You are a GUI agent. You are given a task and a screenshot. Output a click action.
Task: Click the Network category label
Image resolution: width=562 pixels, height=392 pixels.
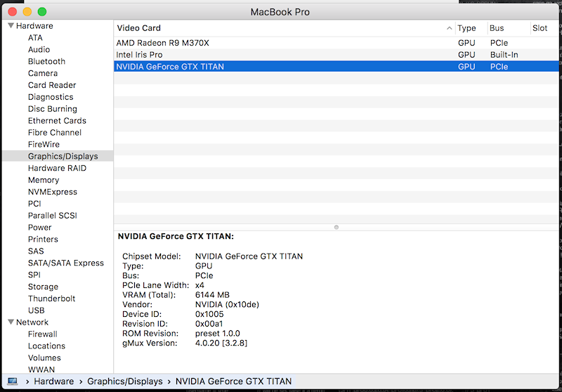[32, 322]
